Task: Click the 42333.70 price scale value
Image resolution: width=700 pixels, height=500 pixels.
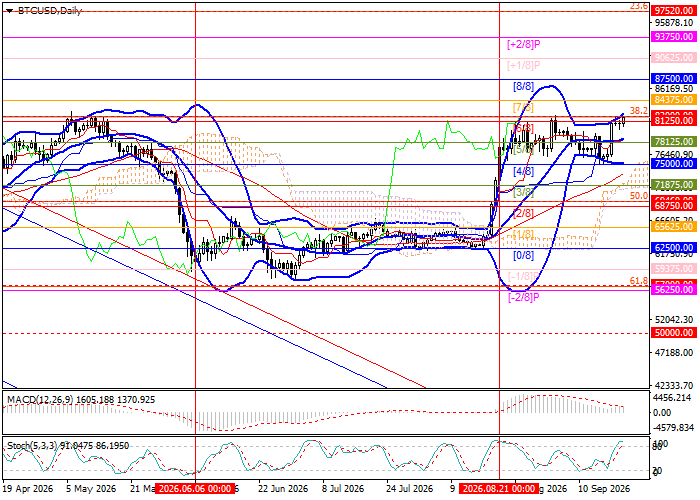Action: tap(674, 385)
